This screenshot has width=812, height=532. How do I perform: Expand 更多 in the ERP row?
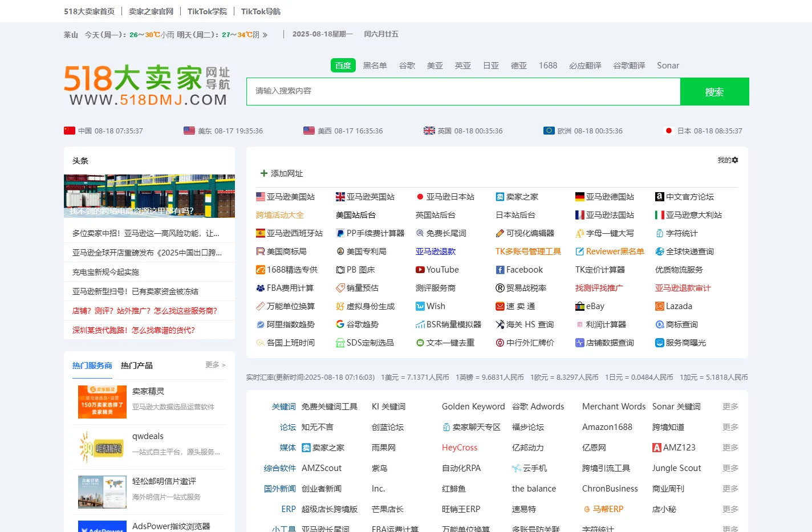tap(730, 509)
